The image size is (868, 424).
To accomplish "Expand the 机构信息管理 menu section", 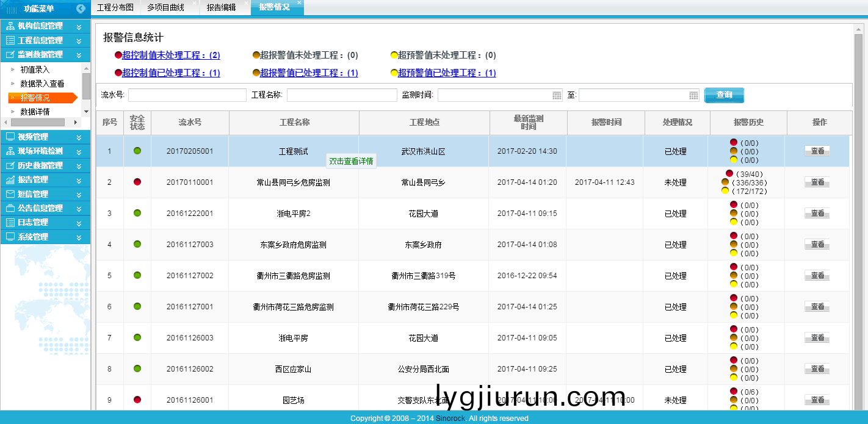I will coord(79,26).
